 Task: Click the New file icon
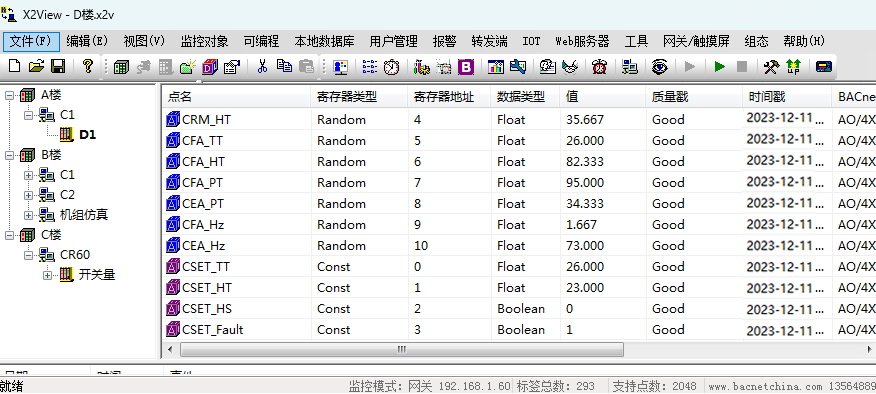[x=15, y=67]
